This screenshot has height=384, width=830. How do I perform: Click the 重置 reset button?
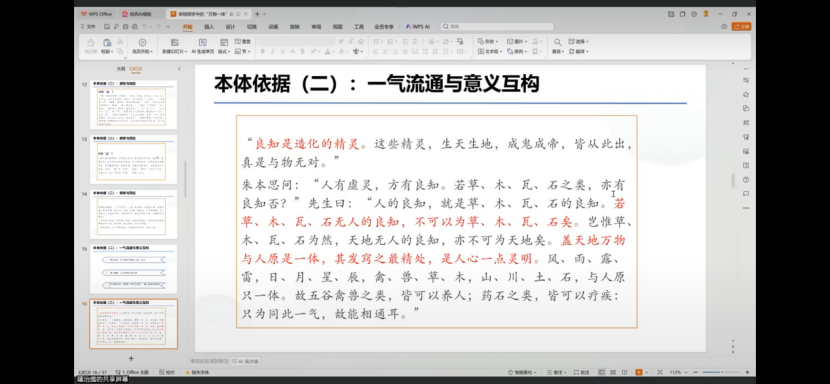tap(243, 41)
